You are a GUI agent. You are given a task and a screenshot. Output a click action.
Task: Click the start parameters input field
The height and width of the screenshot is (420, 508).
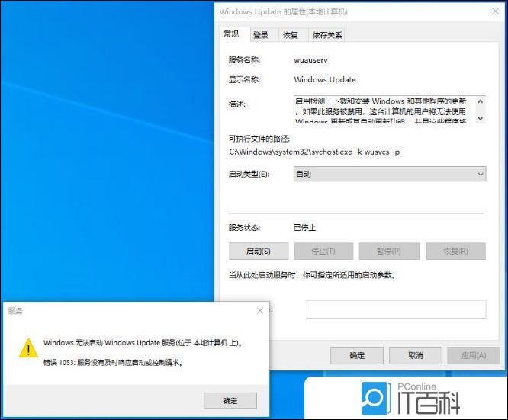coord(396,309)
